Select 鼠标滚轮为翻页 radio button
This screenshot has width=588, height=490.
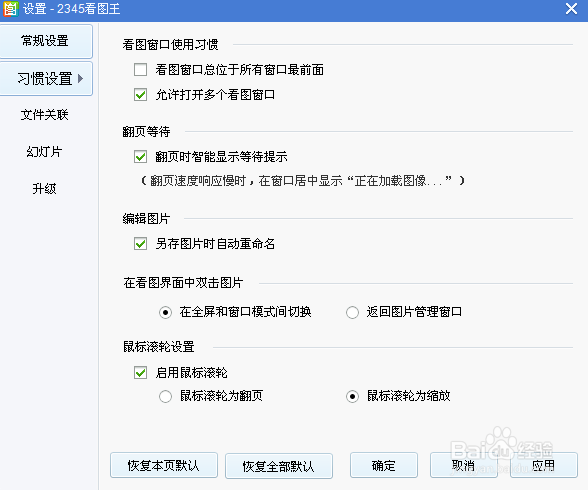coord(165,396)
